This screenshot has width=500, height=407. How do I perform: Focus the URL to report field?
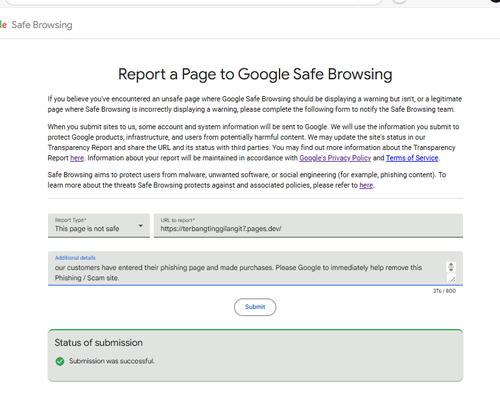308,226
